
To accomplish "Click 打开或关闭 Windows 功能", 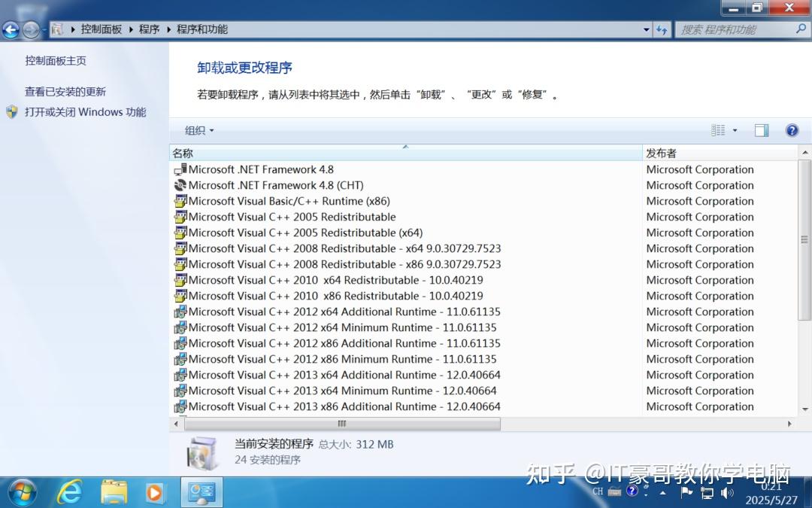I will pyautogui.click(x=85, y=111).
